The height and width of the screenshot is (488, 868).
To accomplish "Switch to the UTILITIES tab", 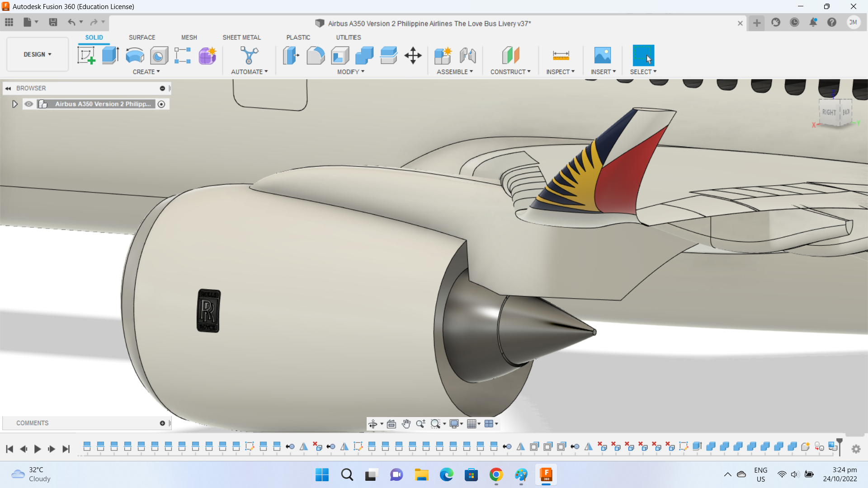I will 348,38.
